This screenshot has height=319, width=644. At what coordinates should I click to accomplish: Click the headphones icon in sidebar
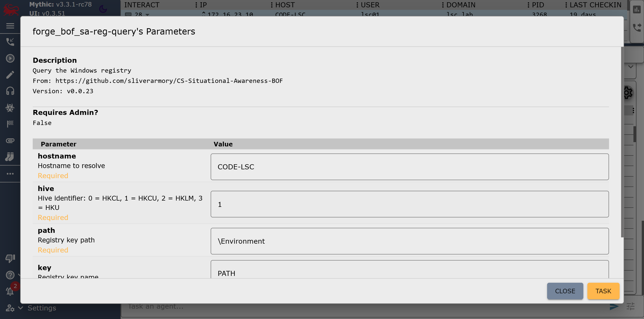(10, 91)
